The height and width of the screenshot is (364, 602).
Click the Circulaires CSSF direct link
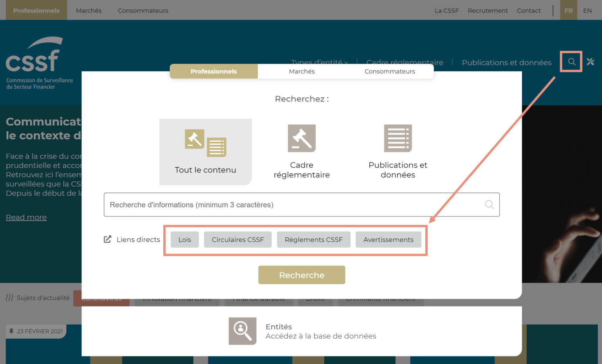pos(238,240)
